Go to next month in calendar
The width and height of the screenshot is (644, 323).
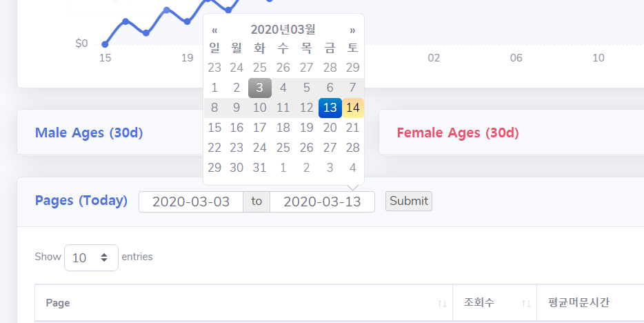[x=352, y=30]
